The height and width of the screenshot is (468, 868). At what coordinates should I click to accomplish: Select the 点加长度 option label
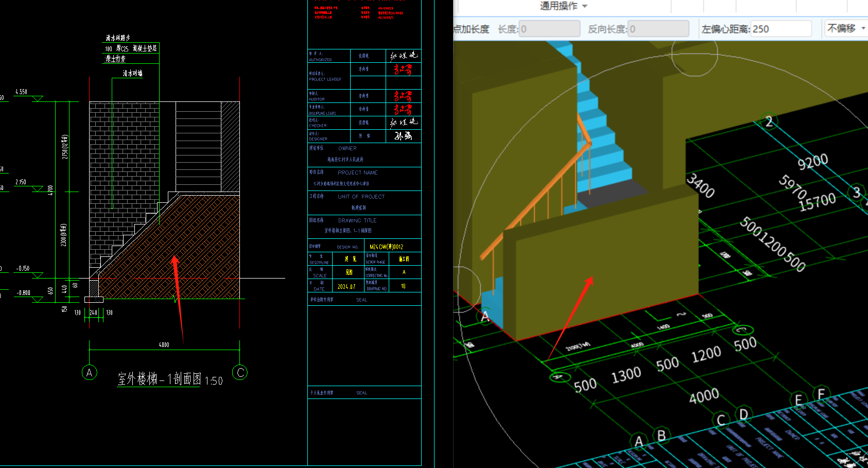471,29
